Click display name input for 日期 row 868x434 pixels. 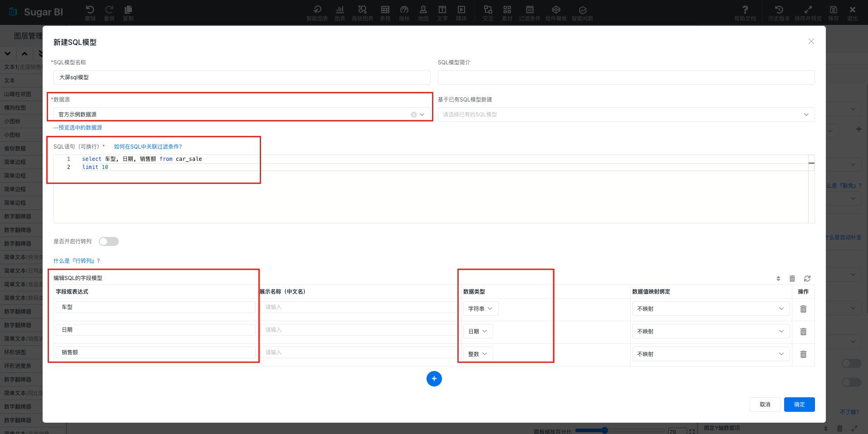click(x=358, y=330)
